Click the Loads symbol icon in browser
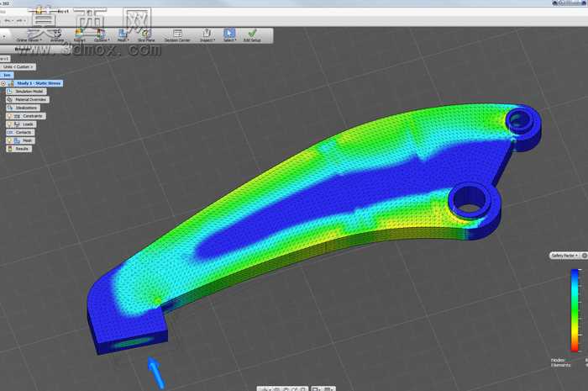 click(17, 124)
